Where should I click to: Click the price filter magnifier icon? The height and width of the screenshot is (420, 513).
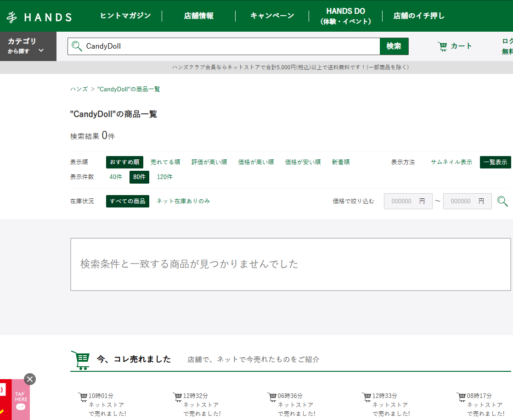point(502,201)
